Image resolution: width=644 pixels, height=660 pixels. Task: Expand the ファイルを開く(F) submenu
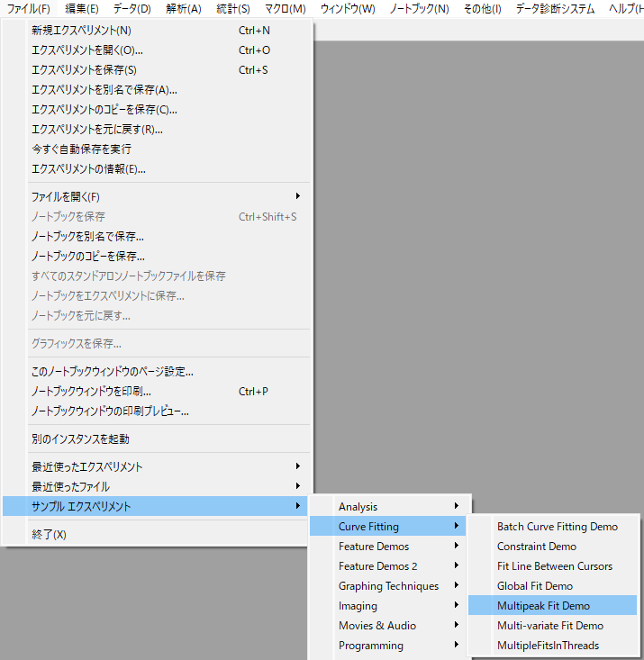(157, 196)
